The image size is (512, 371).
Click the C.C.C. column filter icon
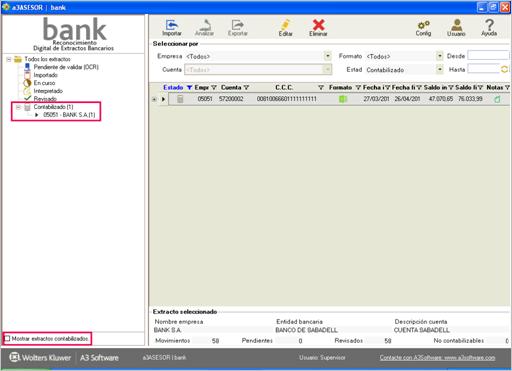tap(321, 87)
